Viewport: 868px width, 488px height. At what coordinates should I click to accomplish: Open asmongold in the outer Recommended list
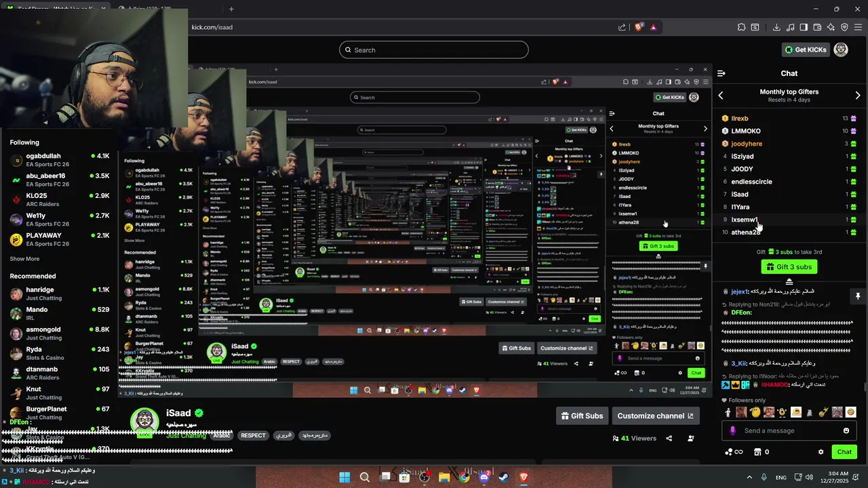(x=60, y=333)
